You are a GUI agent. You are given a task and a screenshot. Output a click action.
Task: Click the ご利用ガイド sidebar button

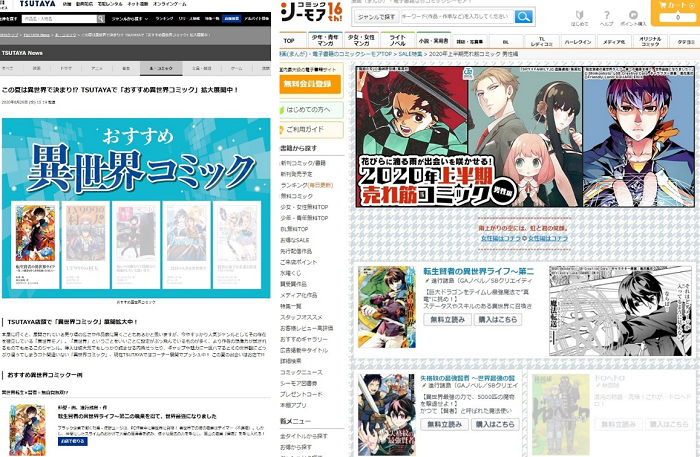311,129
